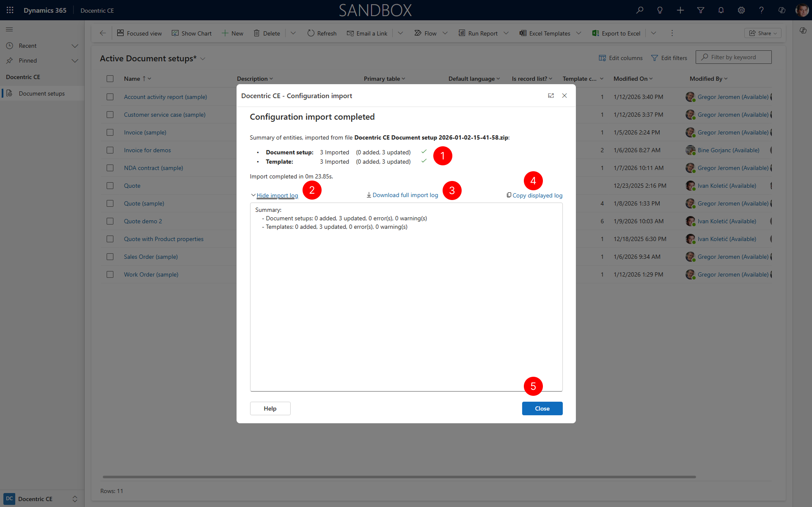Image resolution: width=812 pixels, height=507 pixels.
Task: Close the Configuration import dialog with X
Action: pyautogui.click(x=564, y=96)
